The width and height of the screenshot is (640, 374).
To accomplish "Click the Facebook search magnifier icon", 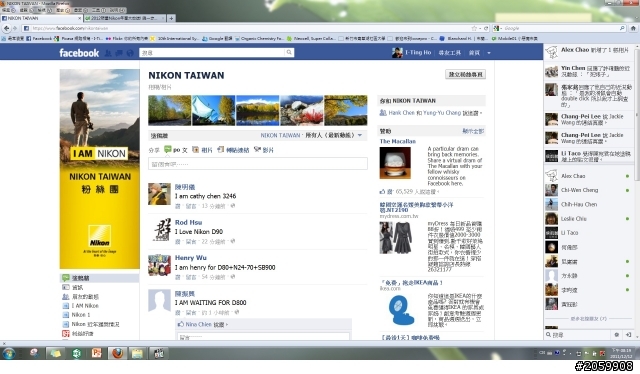I will 289,52.
